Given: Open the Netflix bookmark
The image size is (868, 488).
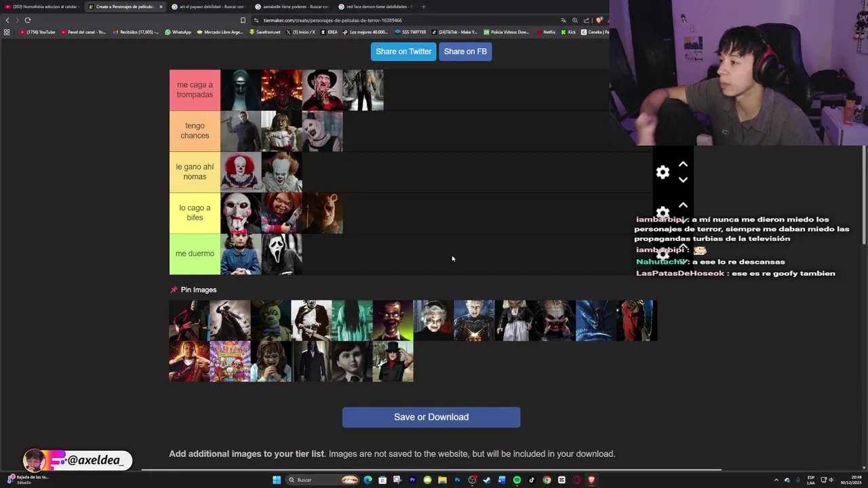Looking at the screenshot, I should click(546, 32).
